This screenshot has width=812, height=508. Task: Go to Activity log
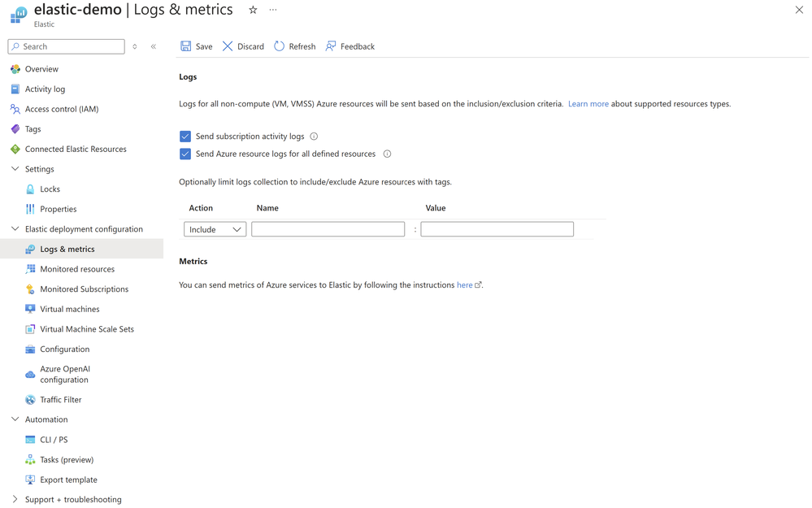pos(45,89)
